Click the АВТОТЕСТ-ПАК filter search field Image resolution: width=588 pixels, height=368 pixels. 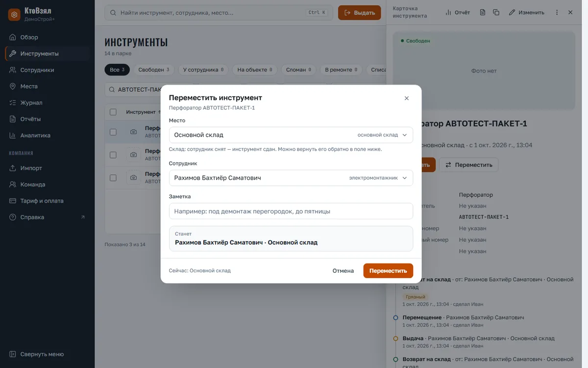click(140, 90)
